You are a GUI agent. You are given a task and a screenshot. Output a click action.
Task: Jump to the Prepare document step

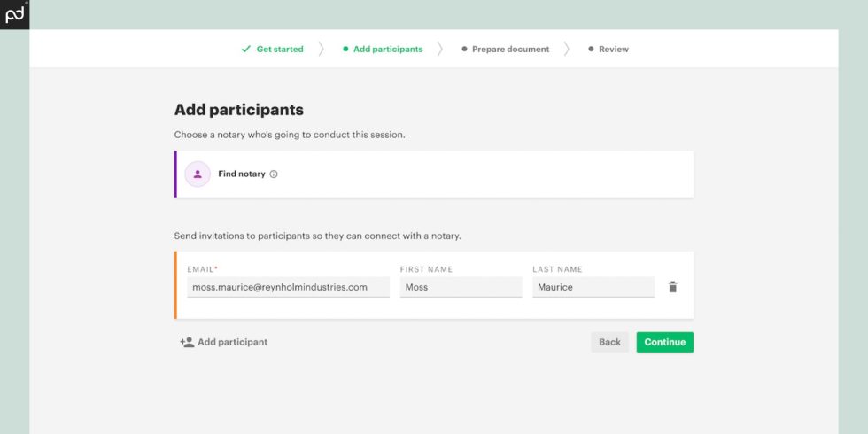510,50
